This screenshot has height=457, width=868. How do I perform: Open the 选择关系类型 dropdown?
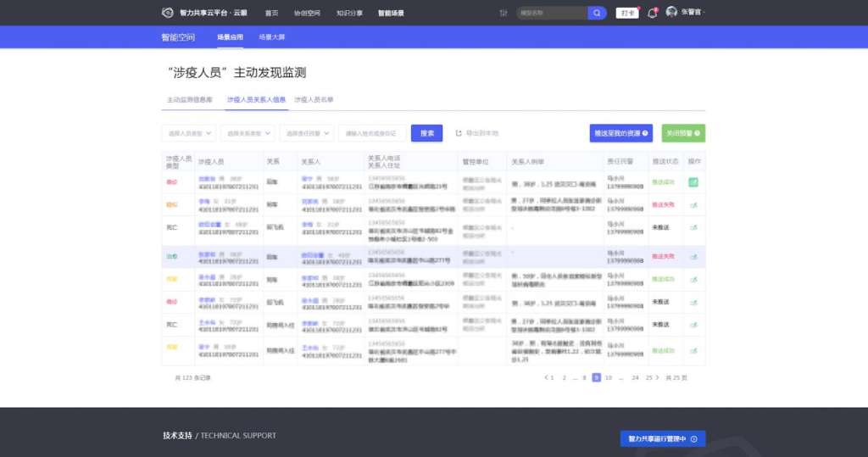coord(248,133)
